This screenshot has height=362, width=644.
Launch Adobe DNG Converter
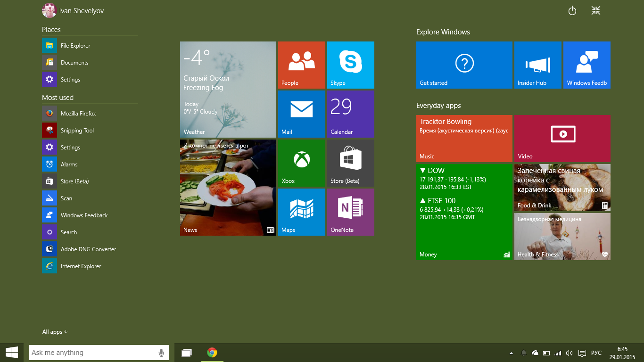90,249
